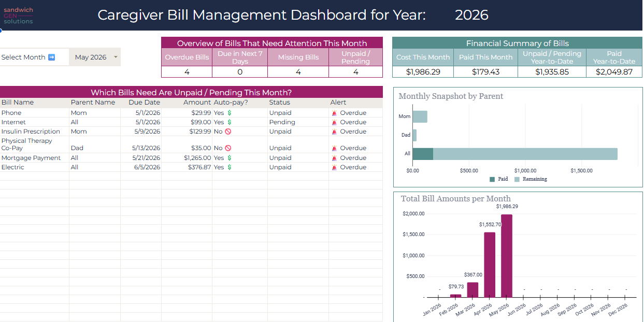The width and height of the screenshot is (644, 322).
Task: Select the $376.87 Electric amount cell
Action: pos(187,167)
